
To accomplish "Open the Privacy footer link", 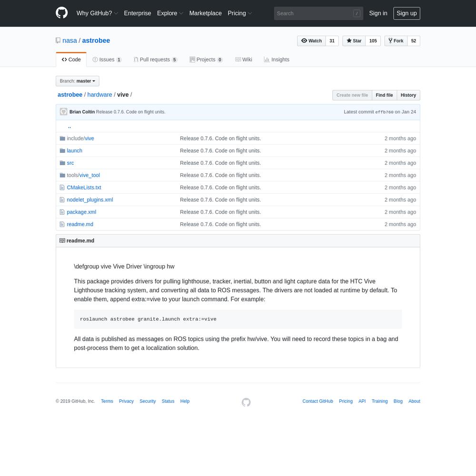I will tap(126, 401).
